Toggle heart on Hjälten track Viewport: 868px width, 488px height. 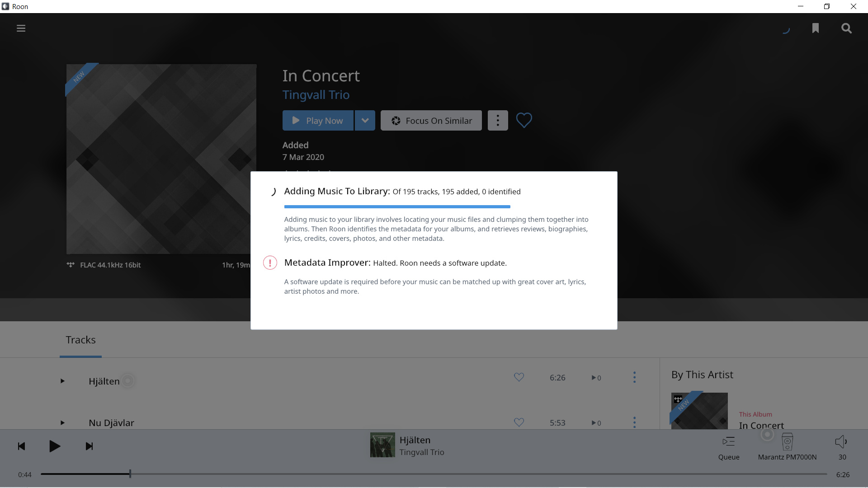pyautogui.click(x=519, y=377)
